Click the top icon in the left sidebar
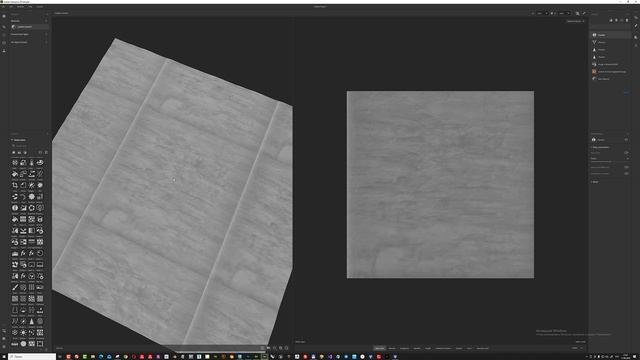This screenshot has height=360, width=640. tap(4, 16)
